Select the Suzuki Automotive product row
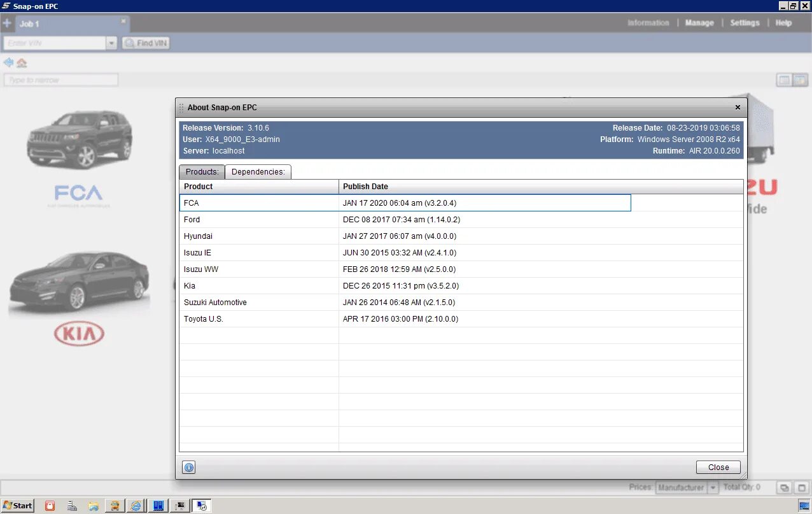This screenshot has height=514, width=812. 461,303
